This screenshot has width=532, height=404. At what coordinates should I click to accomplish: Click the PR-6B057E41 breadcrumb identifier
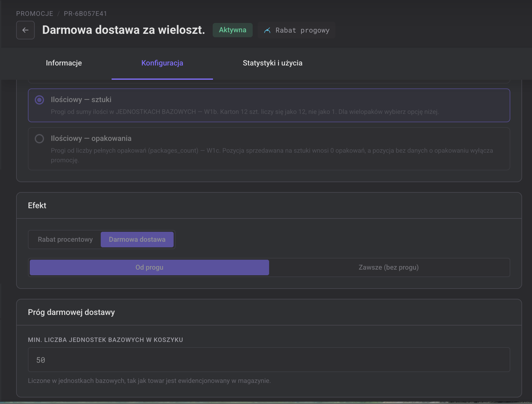pos(85,14)
